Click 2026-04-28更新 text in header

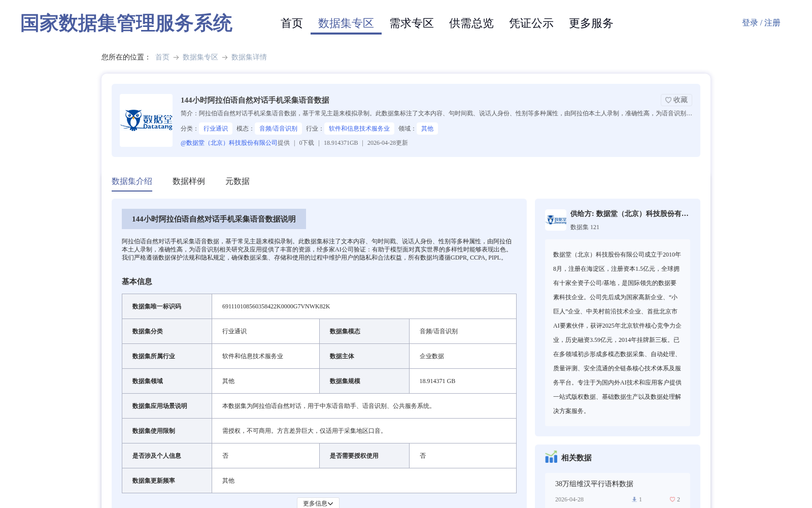point(388,143)
